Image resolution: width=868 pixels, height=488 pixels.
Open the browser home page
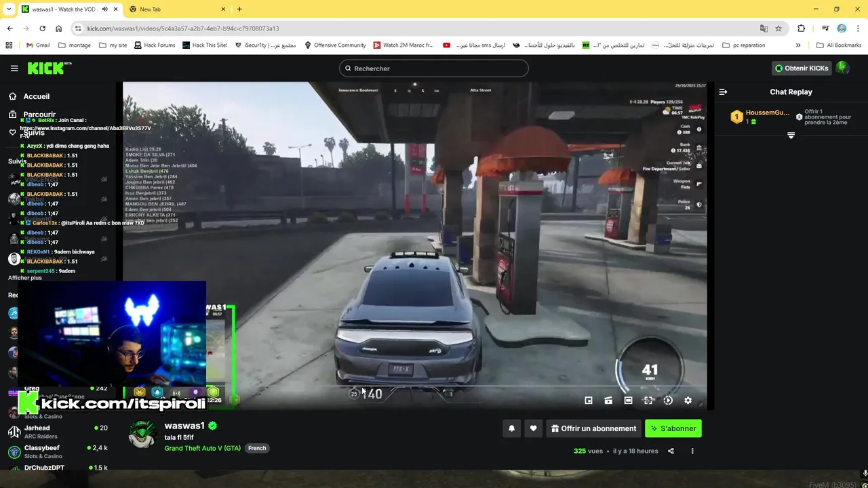pyautogui.click(x=58, y=28)
